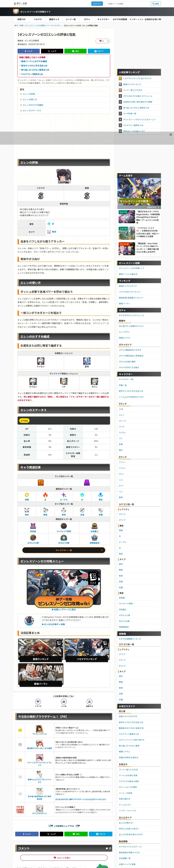Viewport: 174px width, 868px height.
Task: Click the リセマラ S rank icon
Action: click(41, 196)
